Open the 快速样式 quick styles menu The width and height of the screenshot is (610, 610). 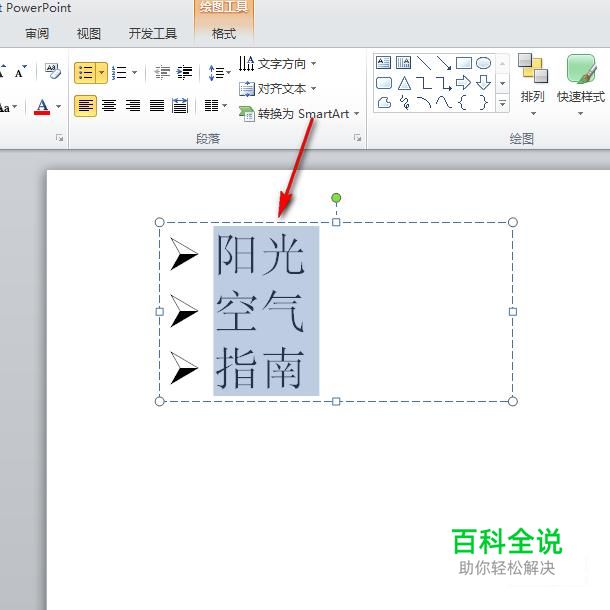pyautogui.click(x=581, y=84)
